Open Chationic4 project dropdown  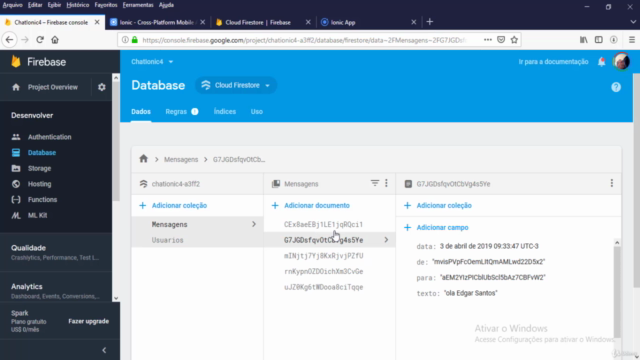(x=152, y=62)
